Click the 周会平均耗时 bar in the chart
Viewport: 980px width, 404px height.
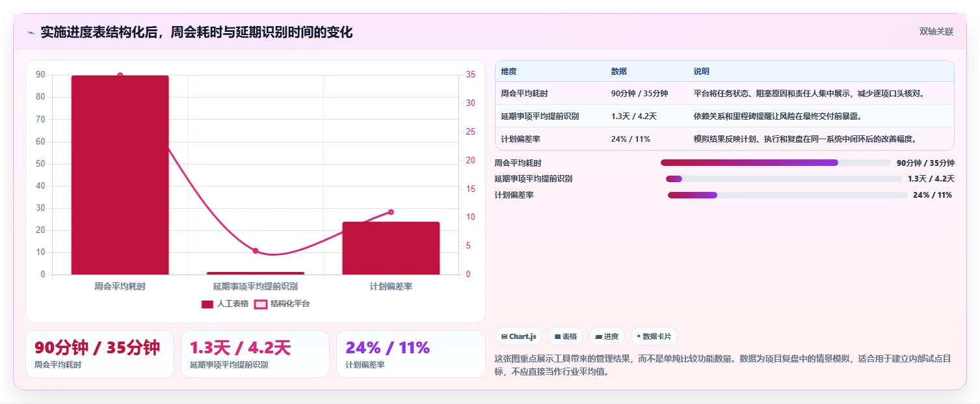120,175
